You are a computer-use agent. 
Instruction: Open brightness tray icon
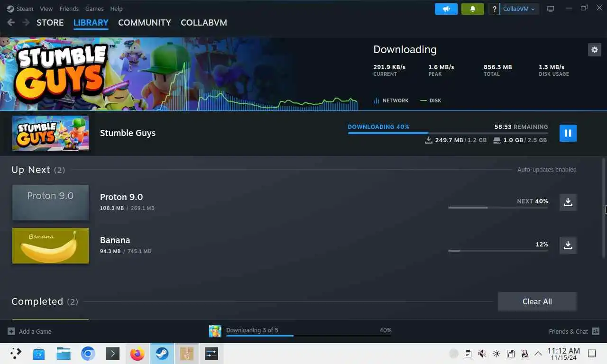pos(497,354)
